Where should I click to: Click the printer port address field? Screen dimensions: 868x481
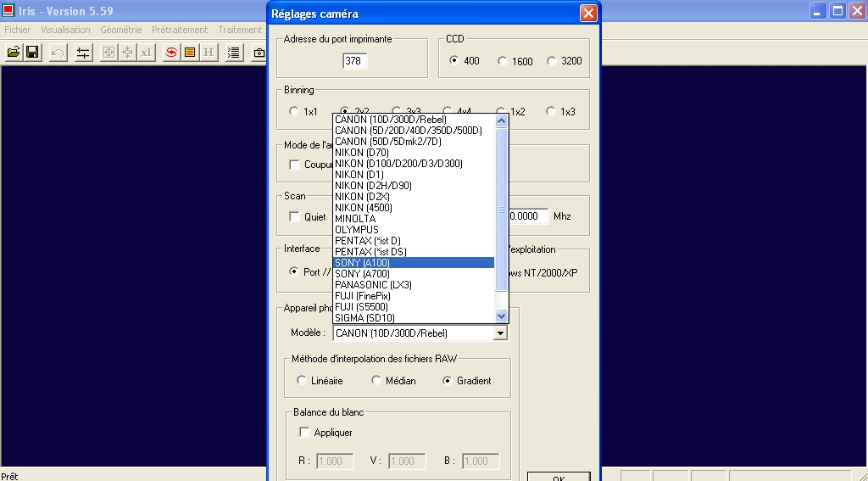[354, 61]
